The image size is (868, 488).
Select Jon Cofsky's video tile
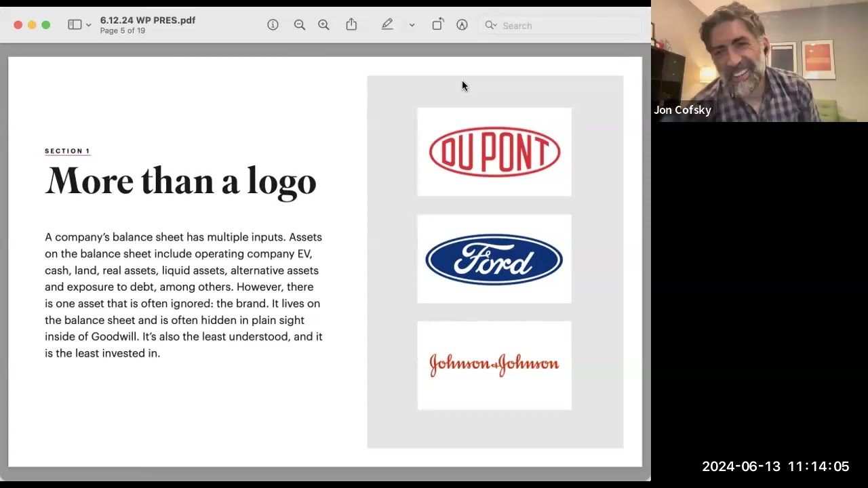[x=759, y=61]
